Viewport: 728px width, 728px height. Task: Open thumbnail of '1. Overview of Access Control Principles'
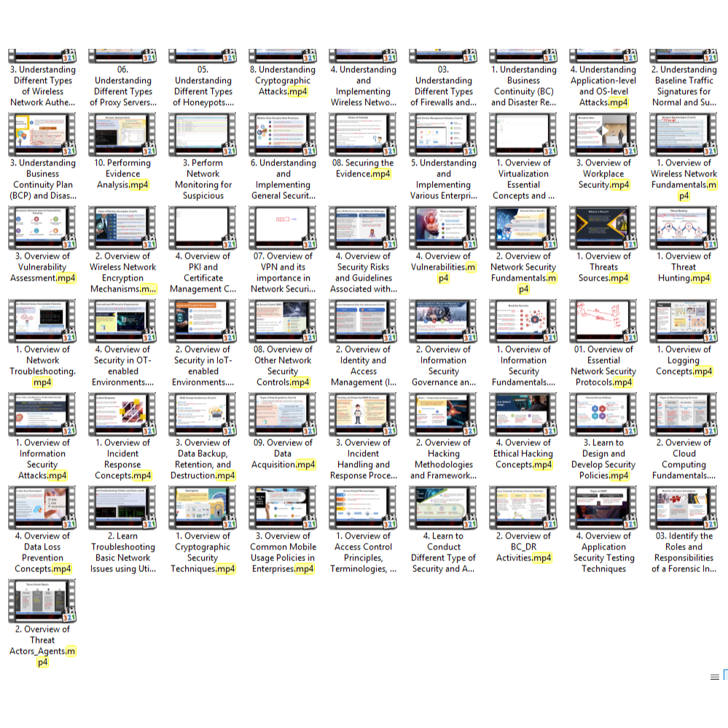tap(363, 508)
